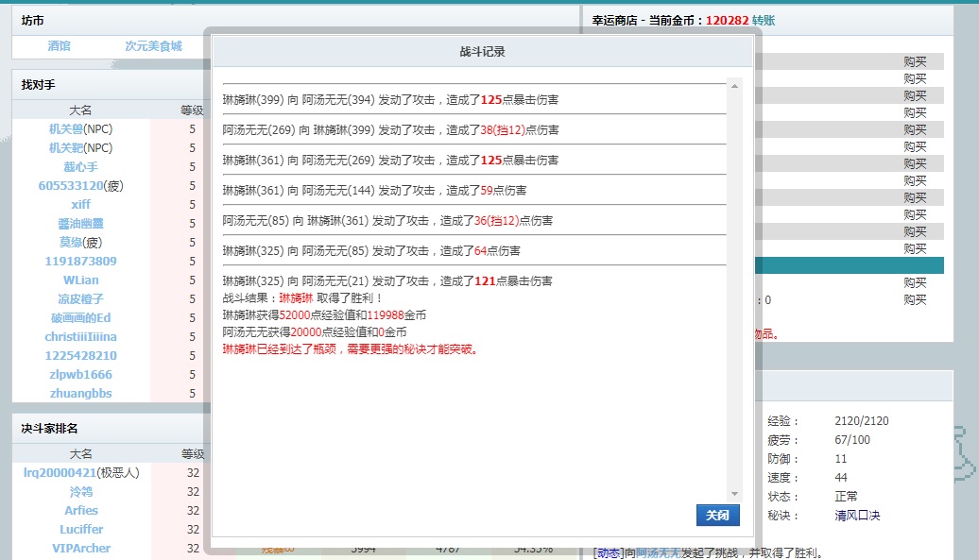The image size is (979, 560).
Task: Click the log line with 59点伤害
Action: (x=374, y=190)
